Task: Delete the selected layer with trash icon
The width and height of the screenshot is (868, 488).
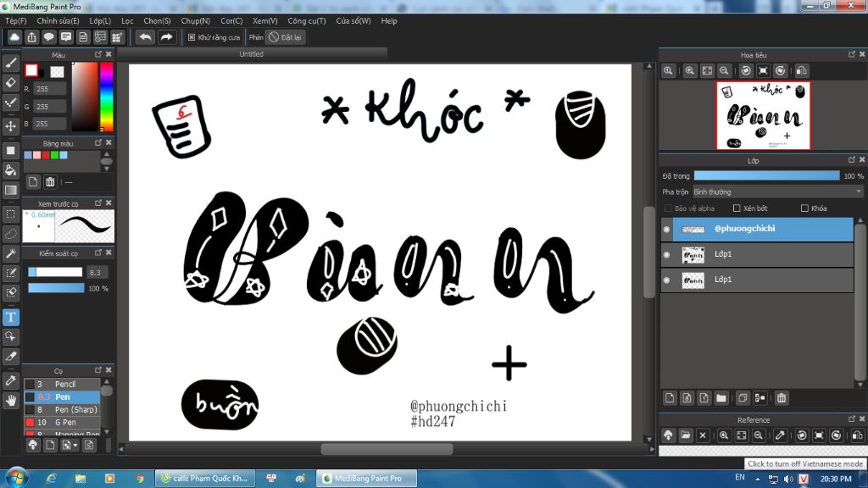Action: pyautogui.click(x=781, y=398)
